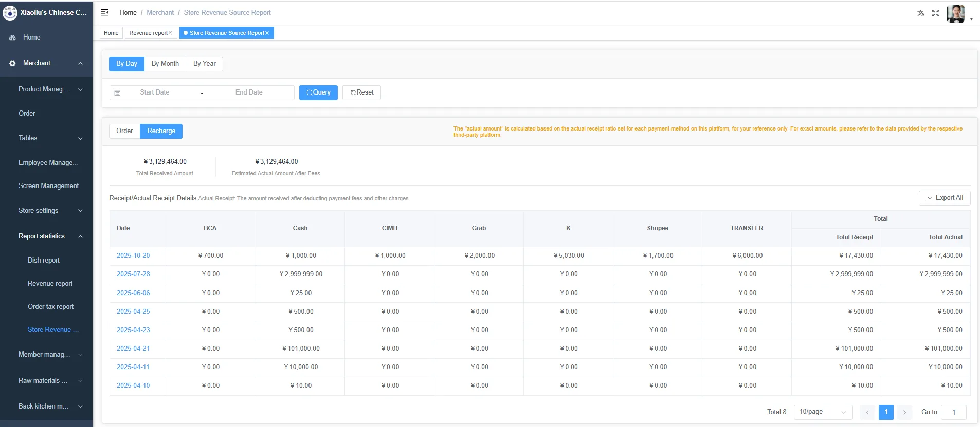Open date 2025-04-11 details
The image size is (980, 427).
pyautogui.click(x=133, y=367)
